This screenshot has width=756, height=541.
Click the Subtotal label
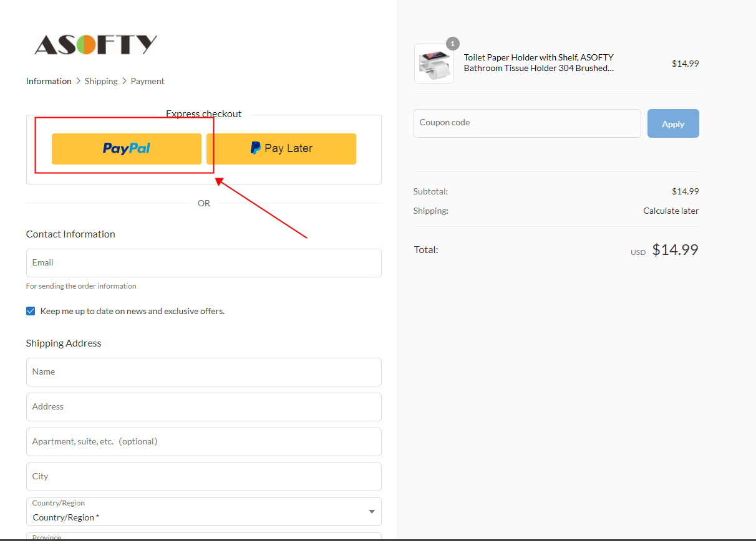(430, 191)
